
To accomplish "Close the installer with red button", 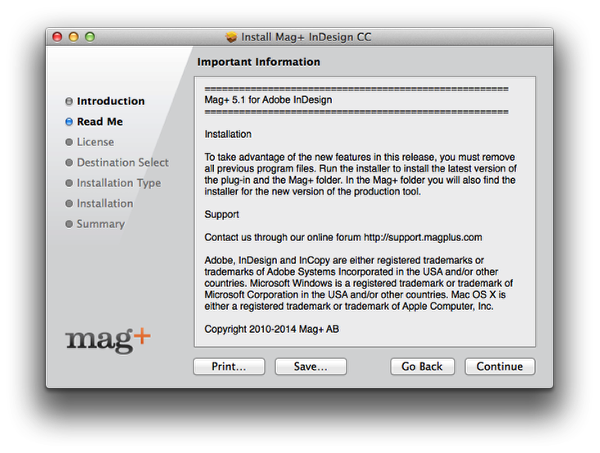I will 57,37.
